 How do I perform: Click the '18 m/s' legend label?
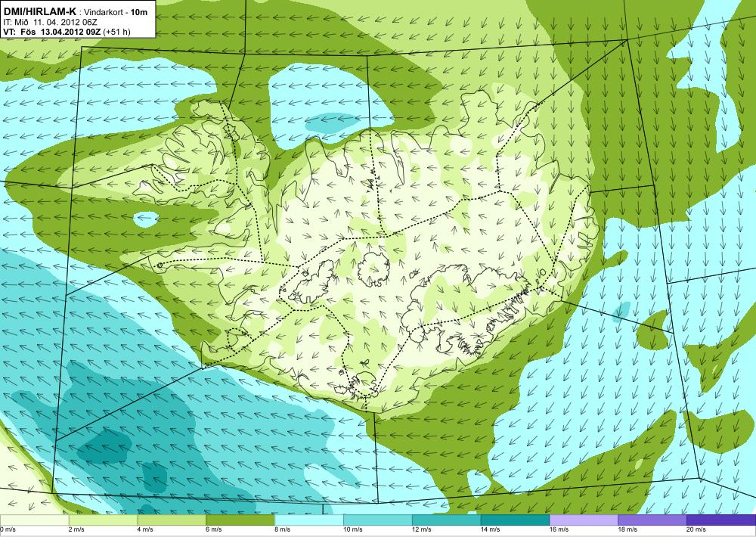(x=628, y=529)
